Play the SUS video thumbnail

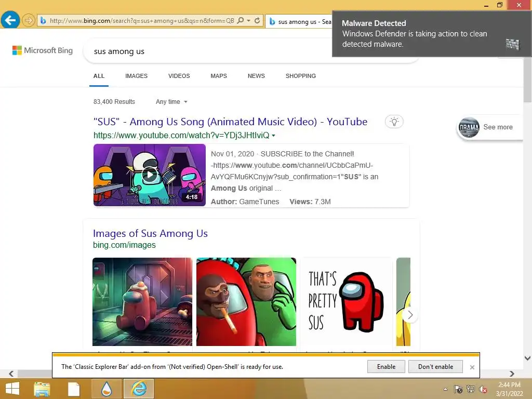(x=150, y=175)
